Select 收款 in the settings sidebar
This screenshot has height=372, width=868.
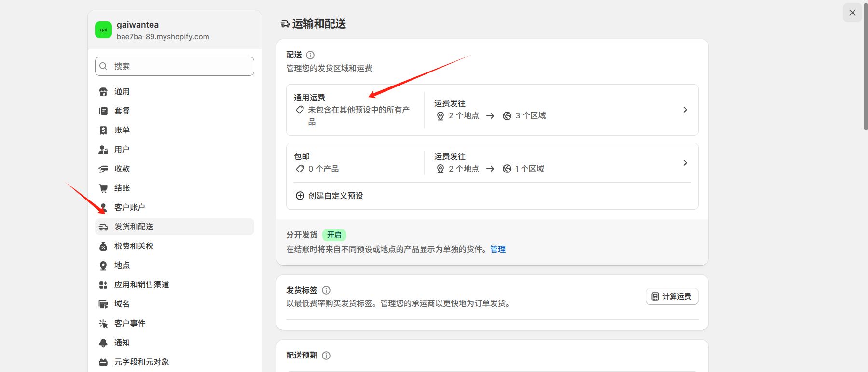click(175, 169)
